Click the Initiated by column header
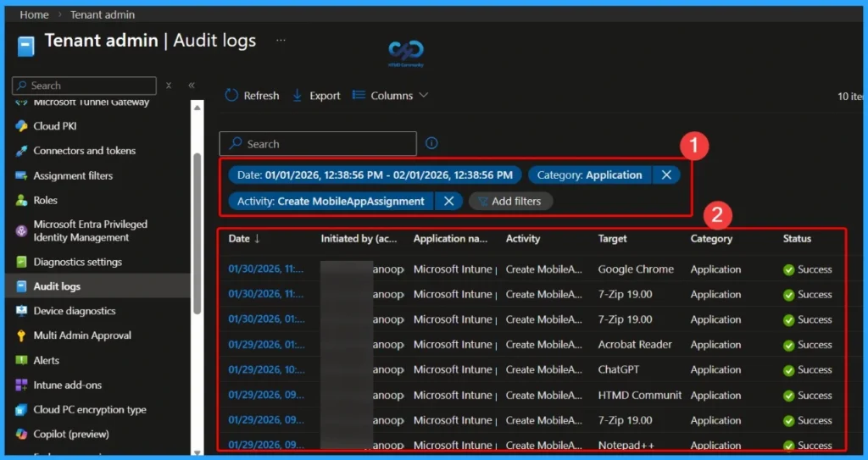868x460 pixels. [359, 239]
